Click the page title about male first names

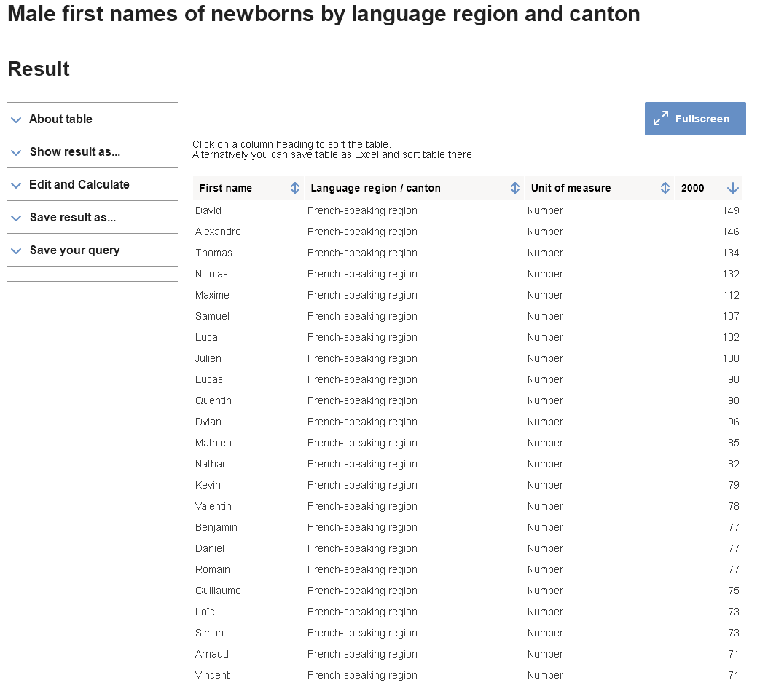324,14
